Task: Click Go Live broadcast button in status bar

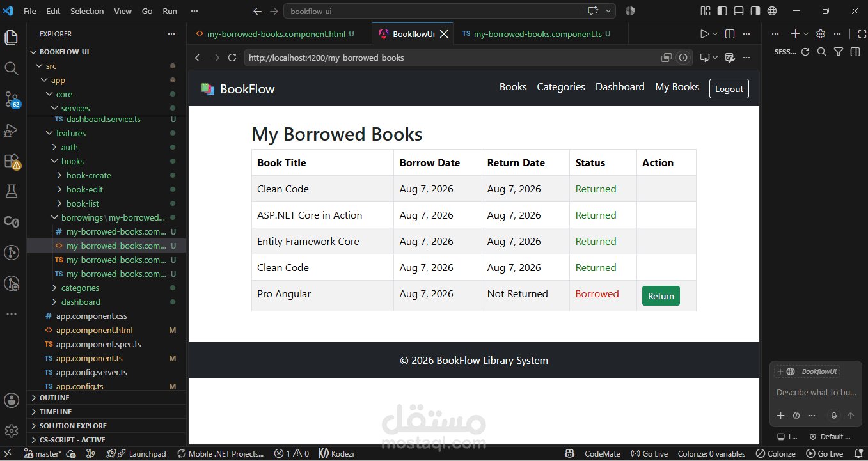Action: pyautogui.click(x=649, y=453)
